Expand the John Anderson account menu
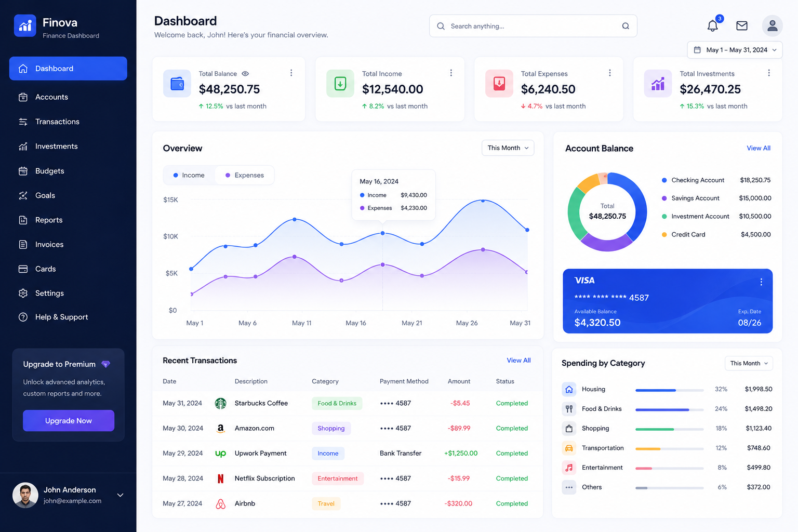This screenshot has height=532, width=798. (x=120, y=495)
